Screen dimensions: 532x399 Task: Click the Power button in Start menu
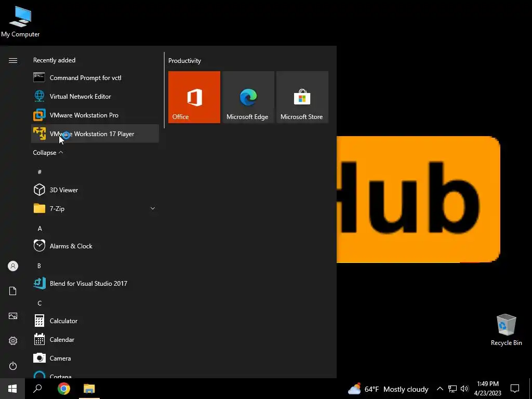(13, 366)
